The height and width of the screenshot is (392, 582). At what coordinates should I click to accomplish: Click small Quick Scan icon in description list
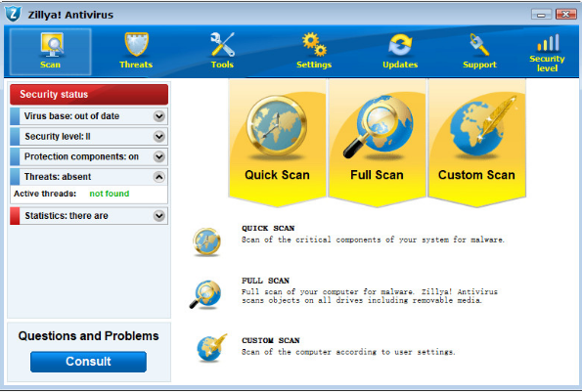click(x=206, y=241)
